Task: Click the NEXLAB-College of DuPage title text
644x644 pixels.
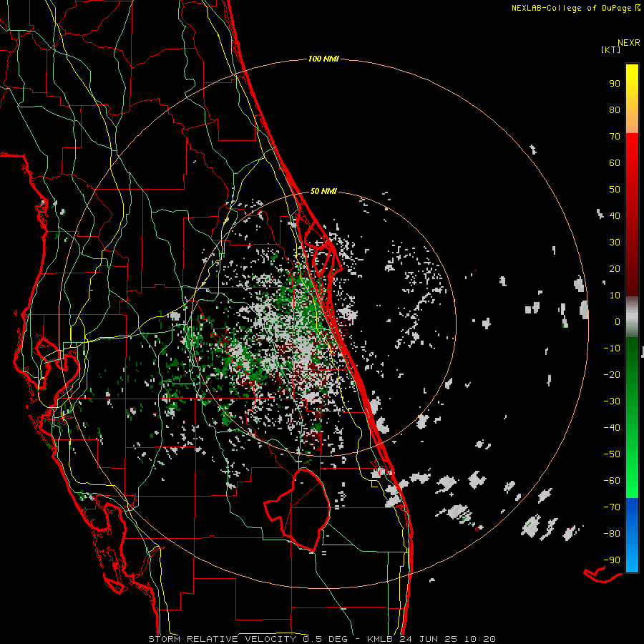Action: (571, 8)
